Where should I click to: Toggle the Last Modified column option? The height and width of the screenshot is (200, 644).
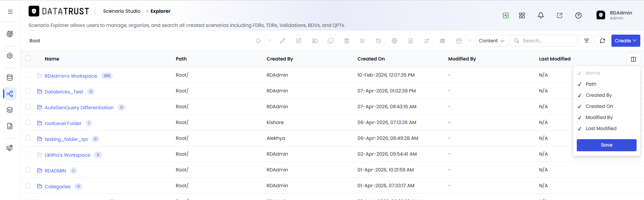pos(606,128)
